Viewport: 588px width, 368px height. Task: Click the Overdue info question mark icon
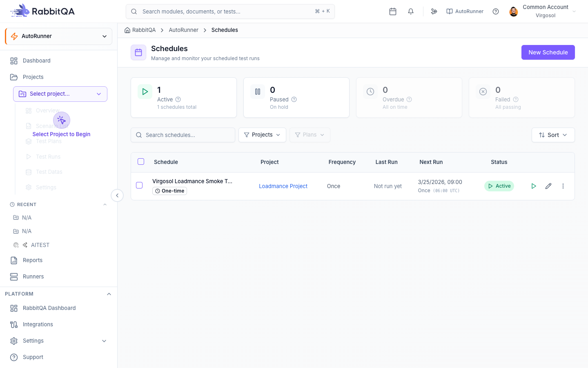pos(409,99)
